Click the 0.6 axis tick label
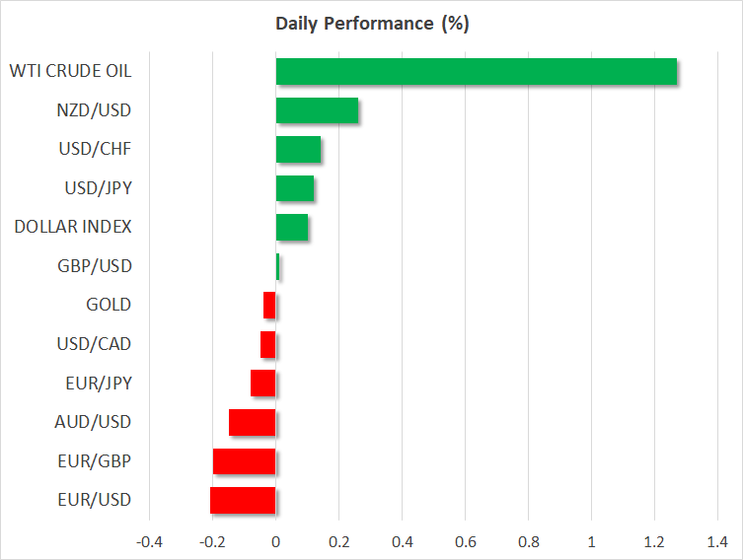The height and width of the screenshot is (560, 743). (x=465, y=542)
